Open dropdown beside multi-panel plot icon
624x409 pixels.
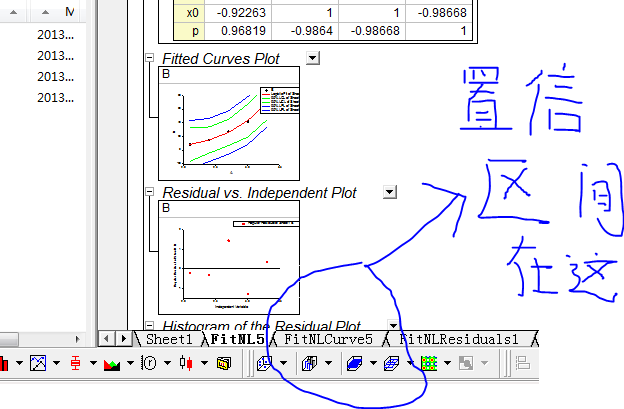click(57, 363)
